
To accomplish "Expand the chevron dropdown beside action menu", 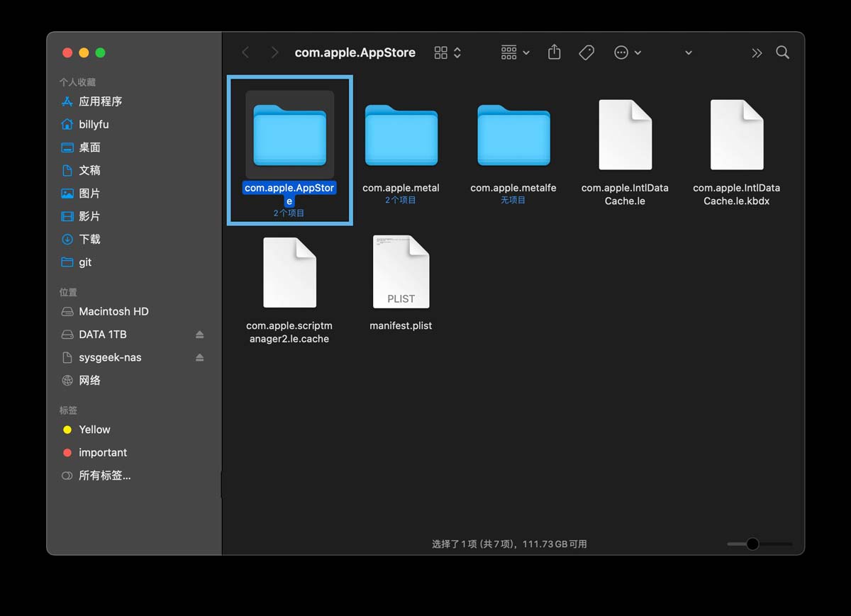I will [x=688, y=52].
